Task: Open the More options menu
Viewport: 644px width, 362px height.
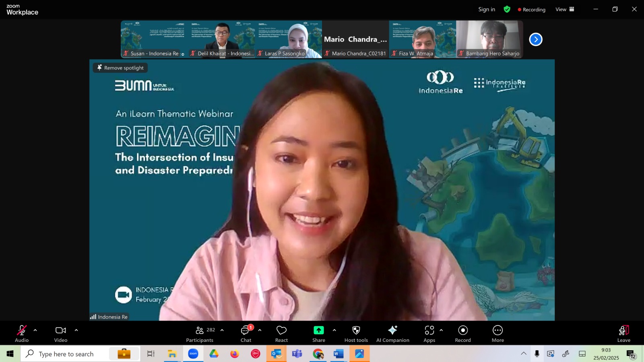Action: click(x=497, y=334)
